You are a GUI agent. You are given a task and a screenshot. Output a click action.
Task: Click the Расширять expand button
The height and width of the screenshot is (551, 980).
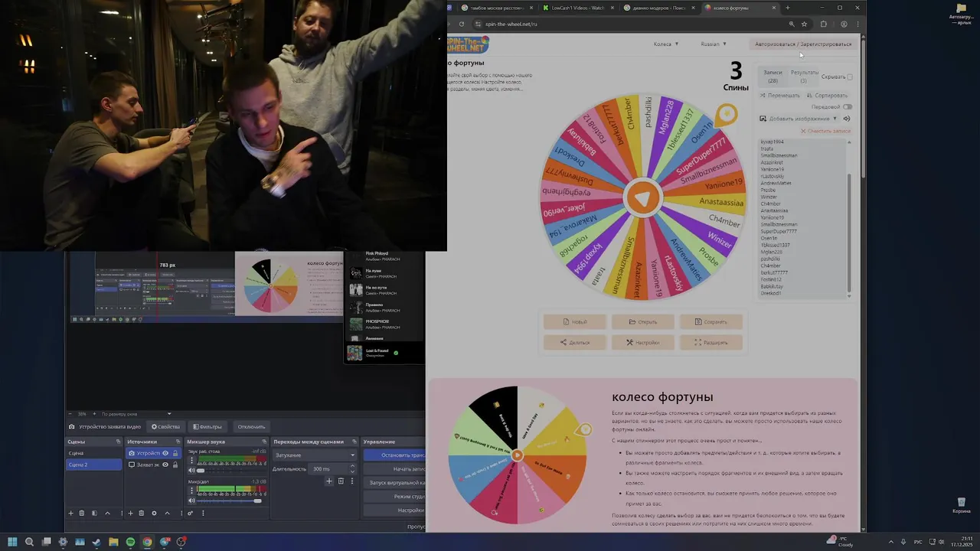coord(711,342)
